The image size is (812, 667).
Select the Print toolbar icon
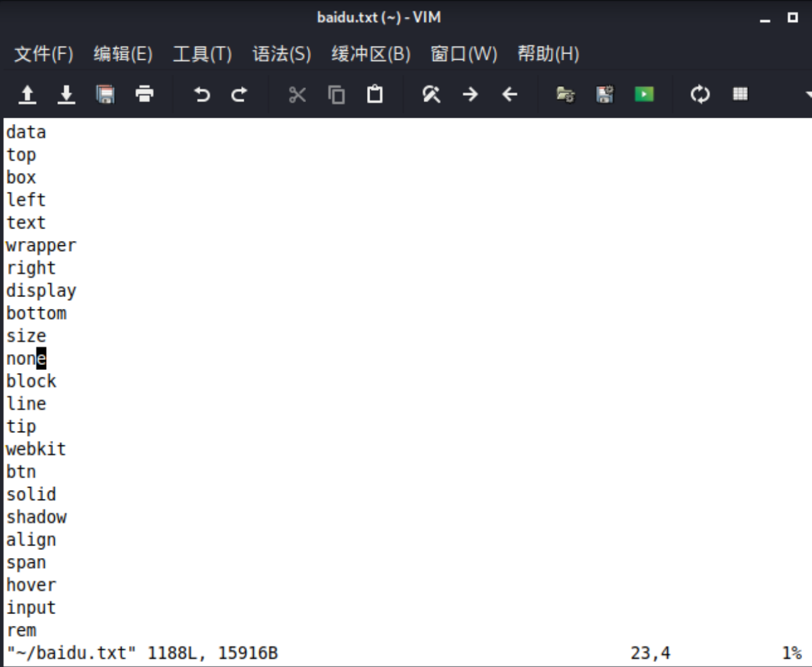[143, 95]
